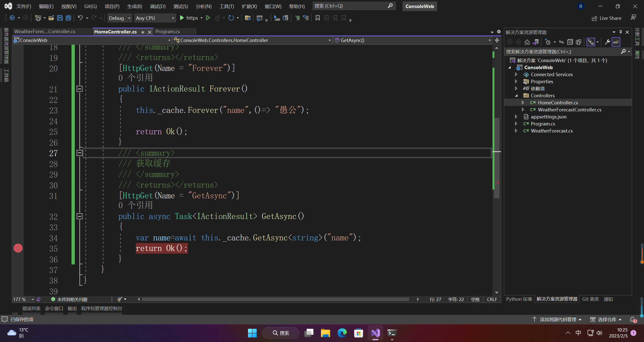644x342 pixels.
Task: Click the Home icon in Solution Explorer
Action: (x=527, y=42)
